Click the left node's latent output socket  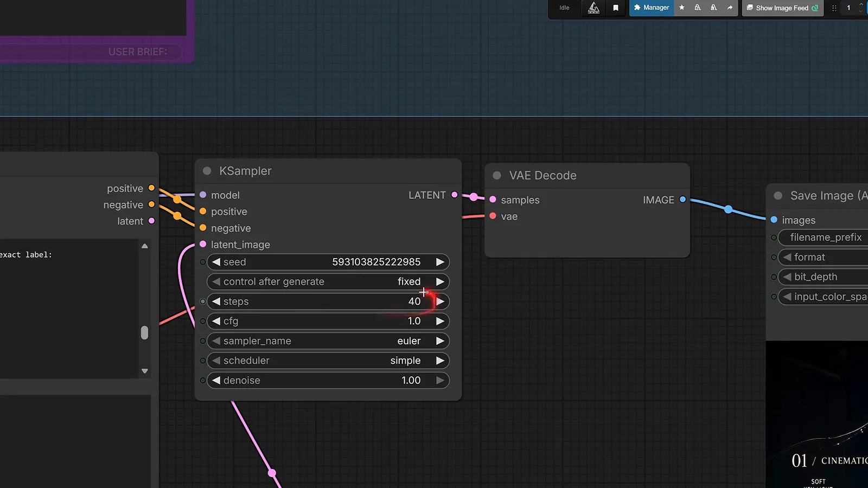(151, 221)
